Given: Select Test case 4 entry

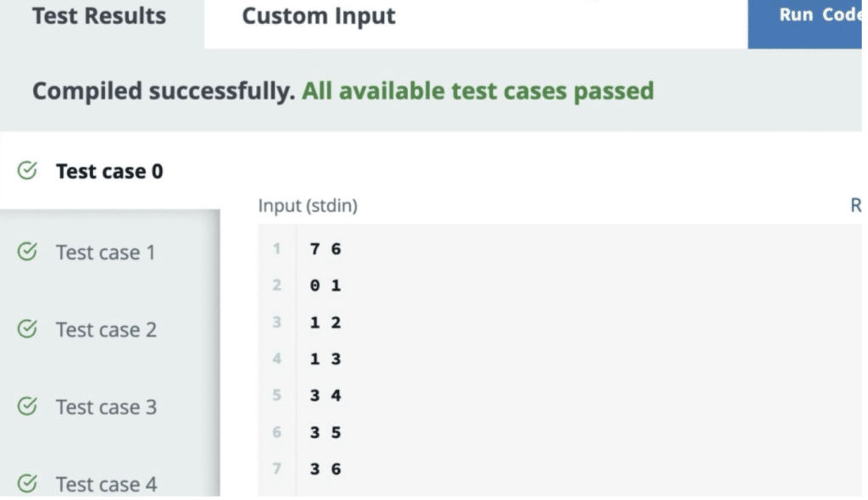Looking at the screenshot, I should (106, 484).
